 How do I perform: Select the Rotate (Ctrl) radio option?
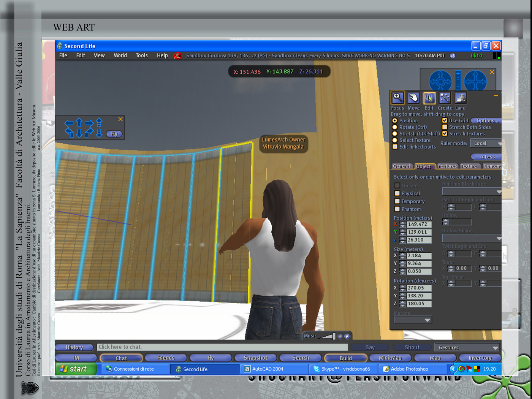tap(395, 127)
